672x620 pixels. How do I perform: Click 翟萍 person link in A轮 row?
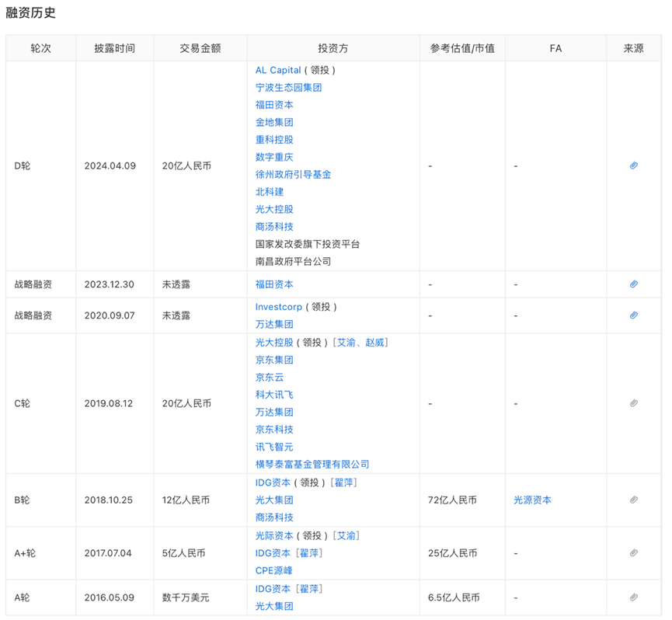point(309,589)
